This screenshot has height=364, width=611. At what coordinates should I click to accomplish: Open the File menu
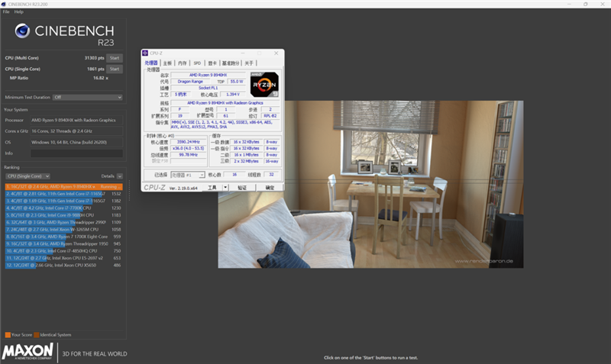pyautogui.click(x=6, y=11)
